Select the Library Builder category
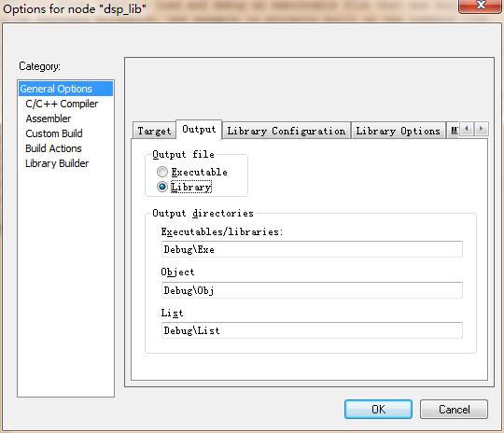Viewport: 504px width, 433px height. pos(57,163)
